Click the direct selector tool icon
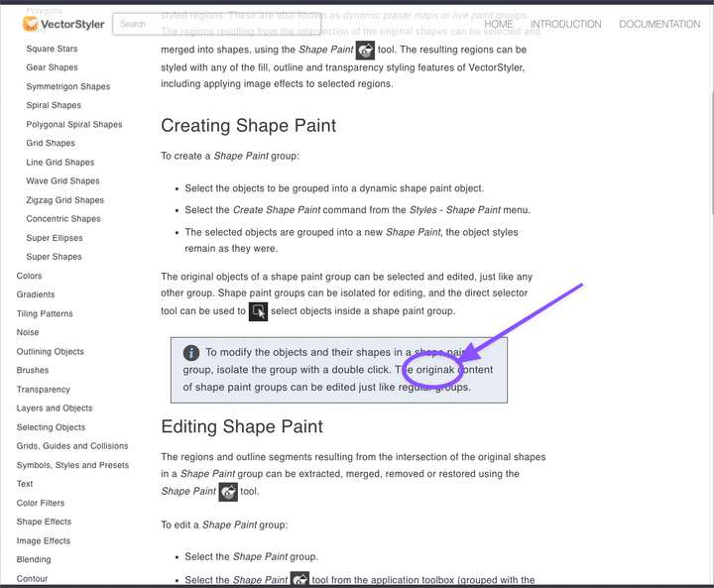Screen dimensions: 714x588 [x=258, y=311]
